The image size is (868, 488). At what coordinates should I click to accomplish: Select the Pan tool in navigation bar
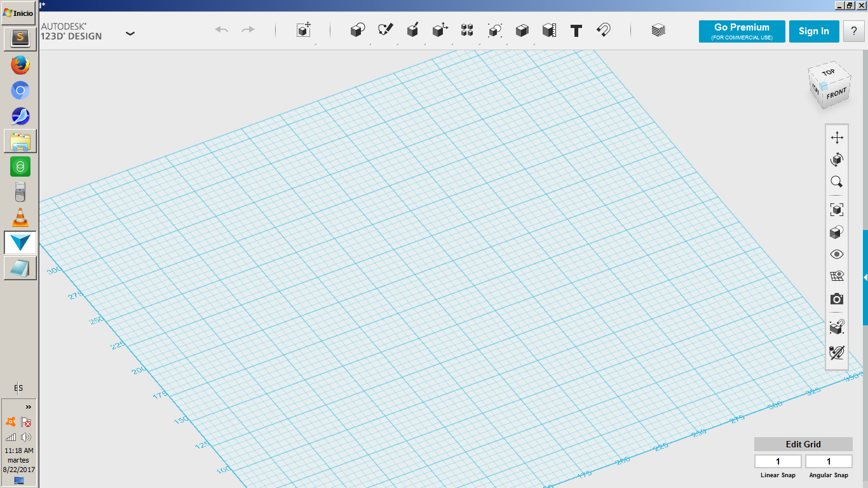pyautogui.click(x=837, y=137)
